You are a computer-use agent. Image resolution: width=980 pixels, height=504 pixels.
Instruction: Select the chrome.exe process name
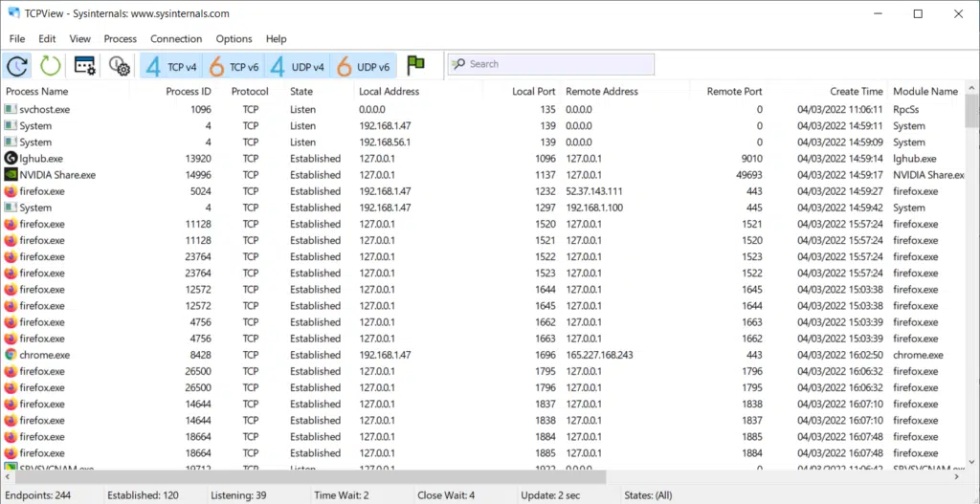pyautogui.click(x=44, y=355)
